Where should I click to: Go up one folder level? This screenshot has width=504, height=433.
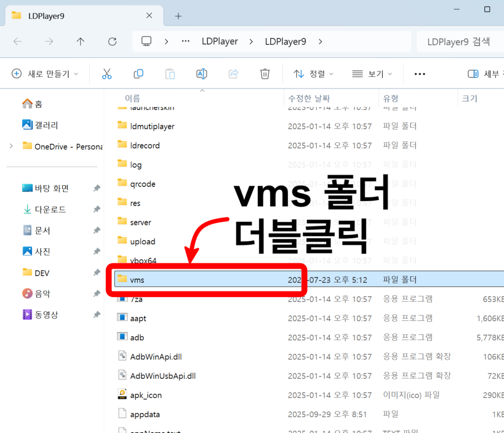tap(81, 41)
